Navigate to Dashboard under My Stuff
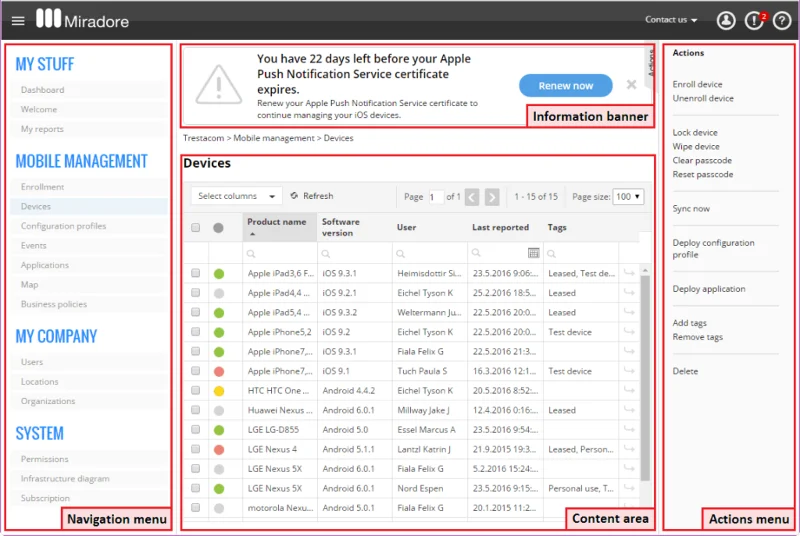This screenshot has width=800, height=536. (x=42, y=90)
